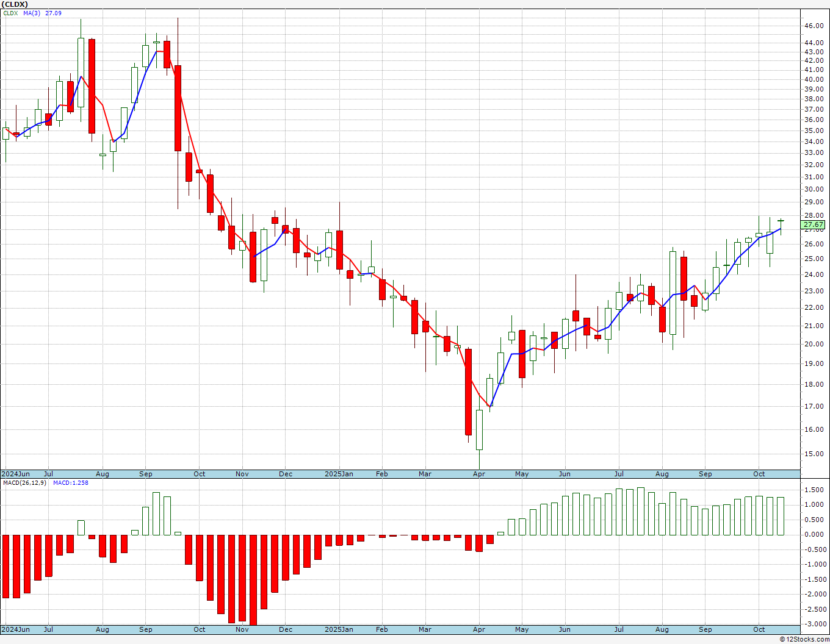Click the 15.00 price axis label
This screenshot has width=830, height=644.
click(814, 454)
